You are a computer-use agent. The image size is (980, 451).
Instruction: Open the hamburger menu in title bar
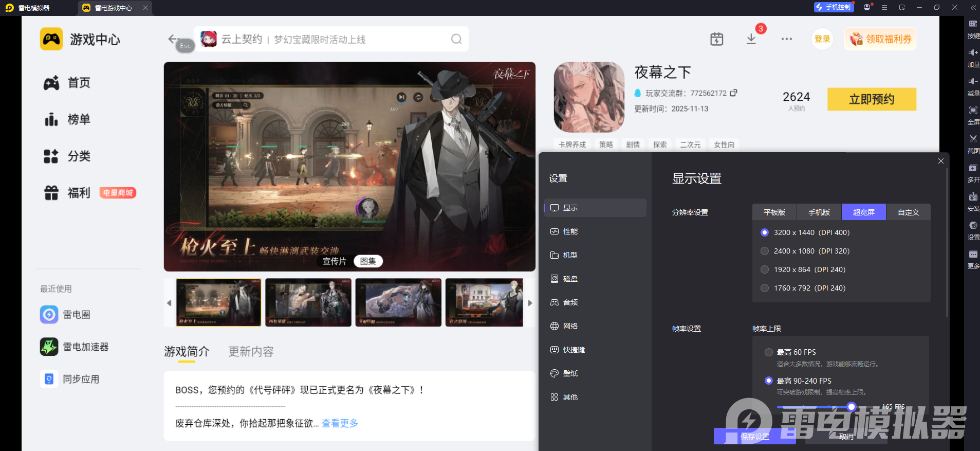(884, 7)
